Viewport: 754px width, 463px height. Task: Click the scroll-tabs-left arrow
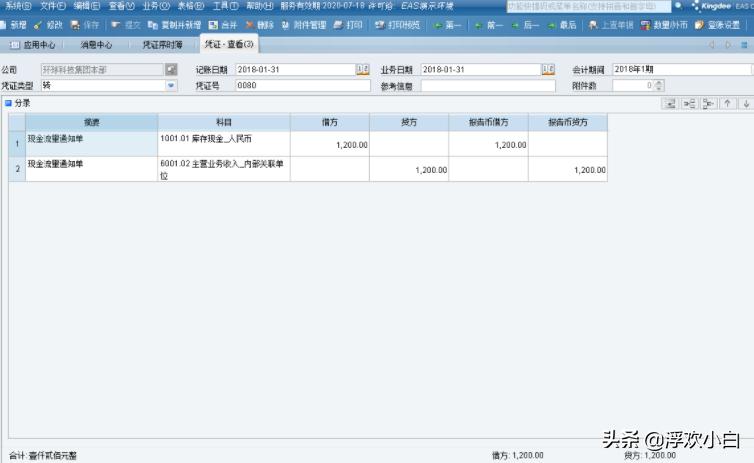point(711,45)
